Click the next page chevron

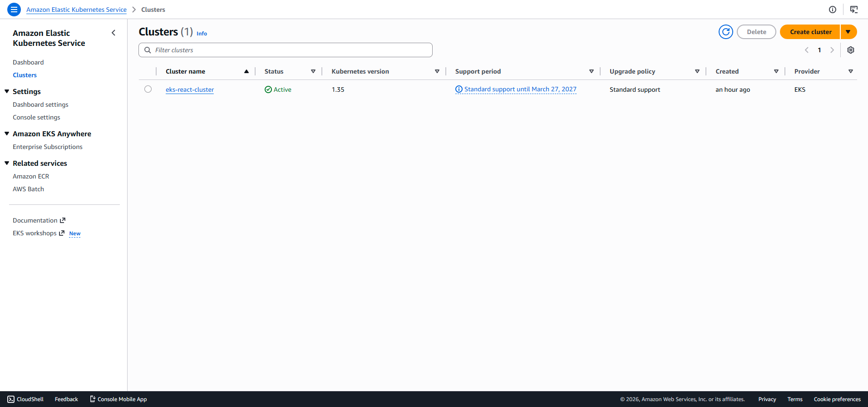(x=832, y=50)
